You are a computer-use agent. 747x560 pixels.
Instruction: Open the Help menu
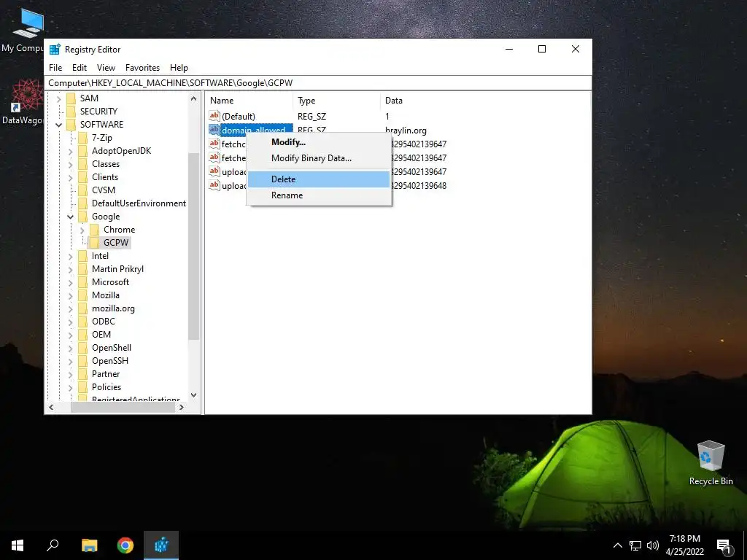pyautogui.click(x=179, y=68)
